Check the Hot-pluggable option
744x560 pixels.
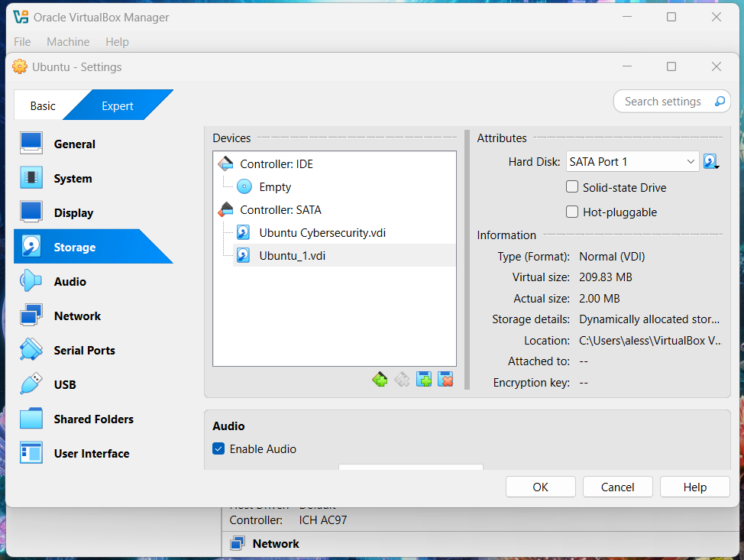pos(571,212)
